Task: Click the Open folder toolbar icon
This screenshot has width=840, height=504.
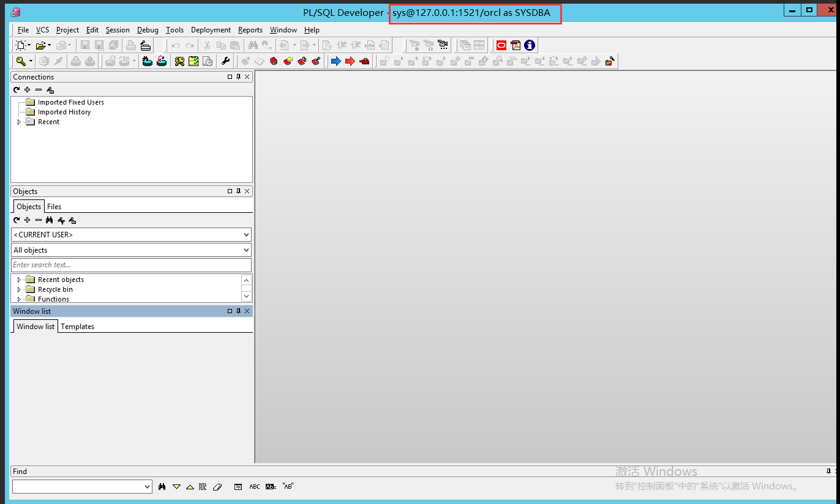Action: pos(40,45)
